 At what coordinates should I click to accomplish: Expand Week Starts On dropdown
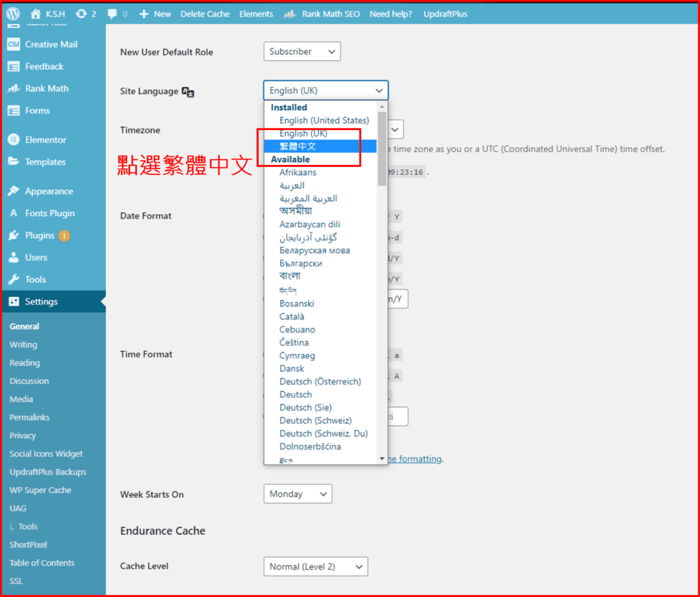point(297,494)
